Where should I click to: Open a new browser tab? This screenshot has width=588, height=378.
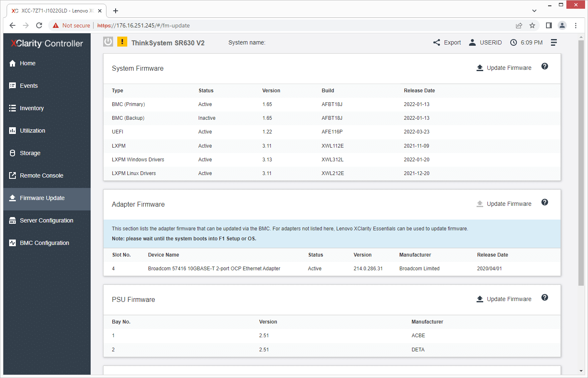tap(116, 11)
